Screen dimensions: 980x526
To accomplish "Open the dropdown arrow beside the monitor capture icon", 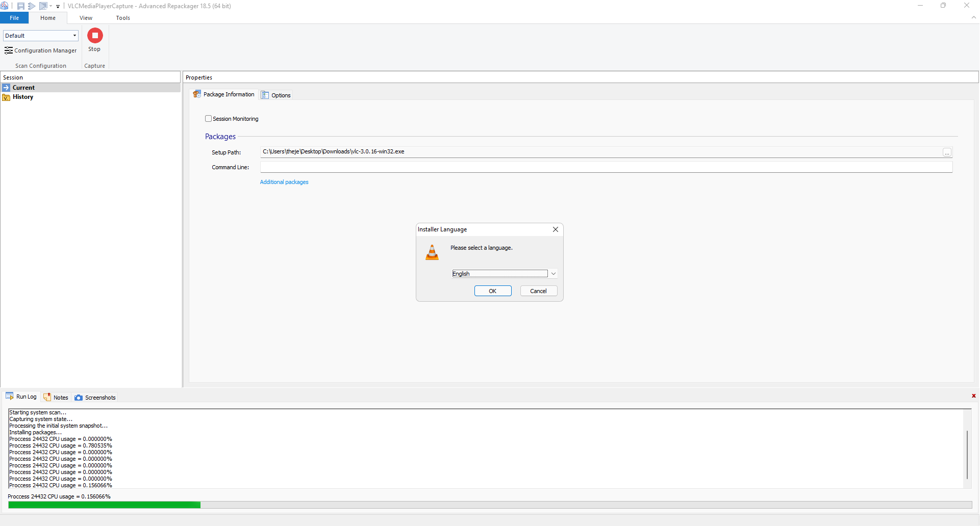I will click(51, 6).
